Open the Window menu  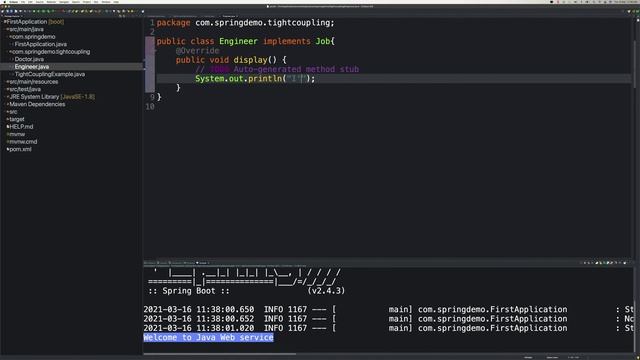click(106, 2)
